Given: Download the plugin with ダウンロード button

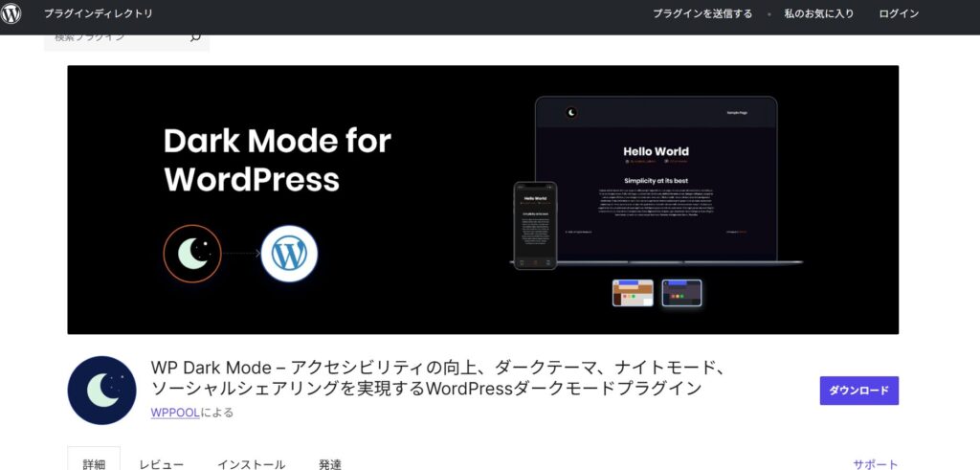Looking at the screenshot, I should 858,391.
